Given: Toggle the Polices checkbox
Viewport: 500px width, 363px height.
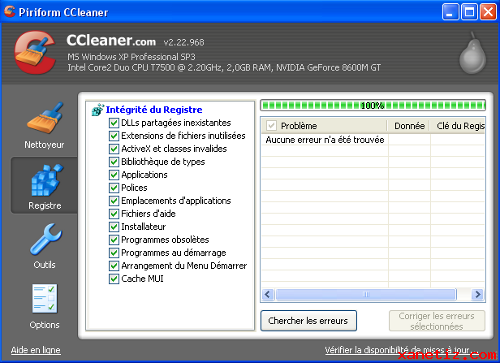Looking at the screenshot, I should (x=114, y=188).
